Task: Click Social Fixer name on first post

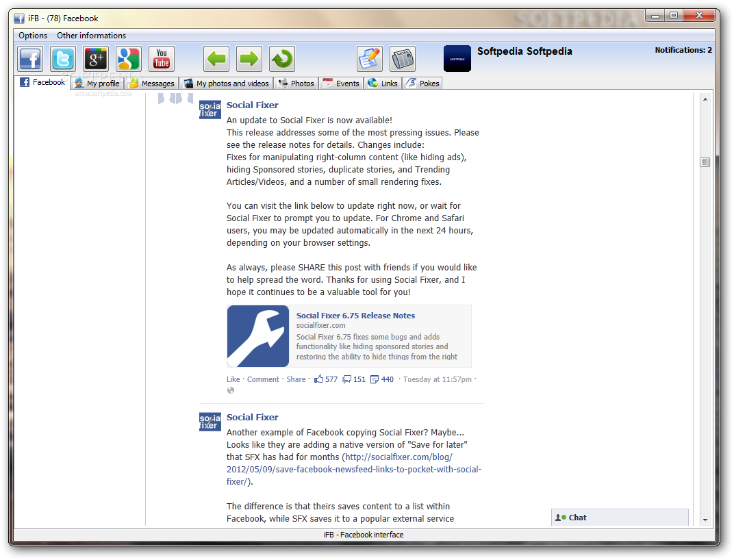Action: click(x=252, y=105)
